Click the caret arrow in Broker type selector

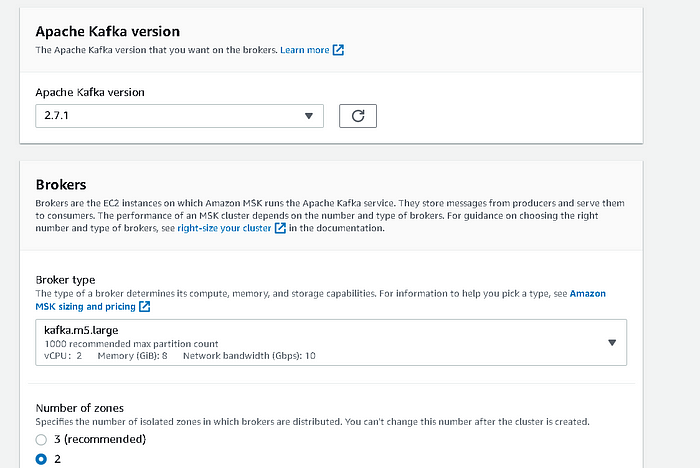611,343
